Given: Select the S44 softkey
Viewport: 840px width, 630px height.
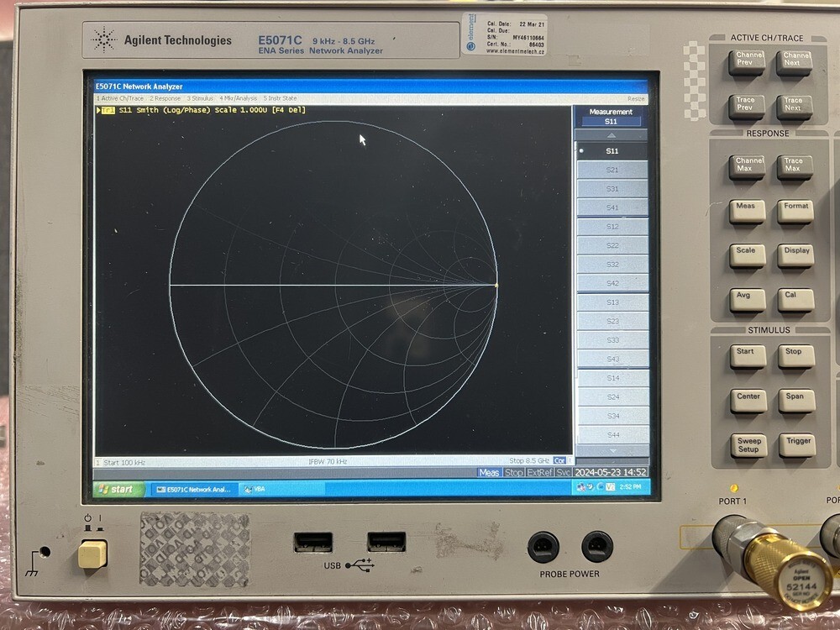Looking at the screenshot, I should click(x=612, y=434).
